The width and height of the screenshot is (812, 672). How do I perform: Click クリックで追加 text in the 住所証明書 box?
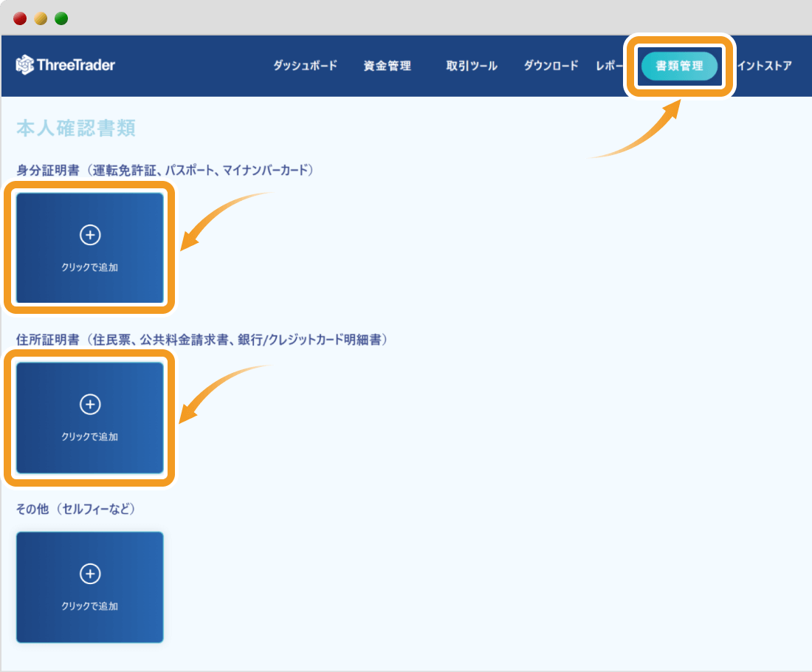90,436
